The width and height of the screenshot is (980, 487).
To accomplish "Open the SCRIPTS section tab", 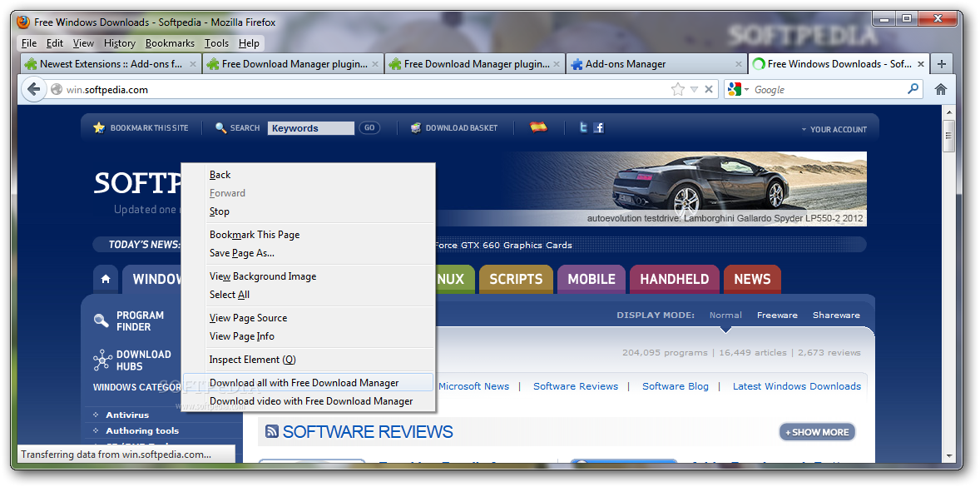I will (x=517, y=279).
